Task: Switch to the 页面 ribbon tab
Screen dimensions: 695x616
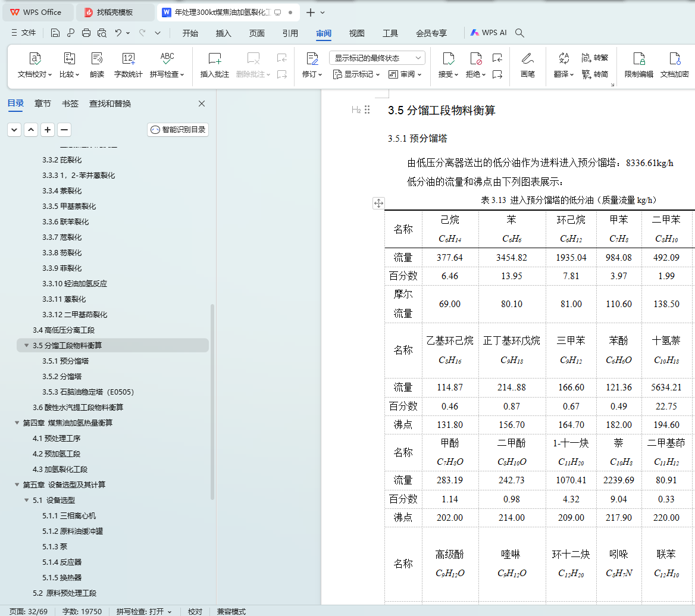Action: click(x=256, y=33)
